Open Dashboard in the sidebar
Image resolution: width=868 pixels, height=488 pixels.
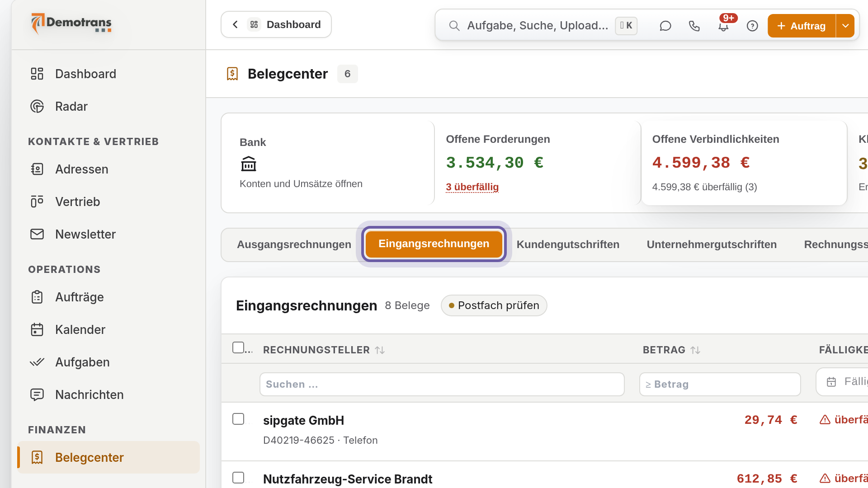[108, 74]
